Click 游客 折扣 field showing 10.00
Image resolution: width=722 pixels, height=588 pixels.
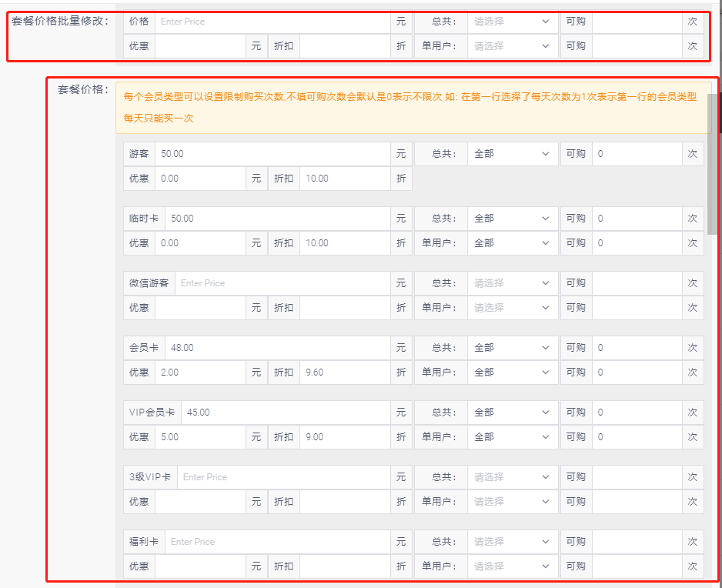click(x=345, y=179)
